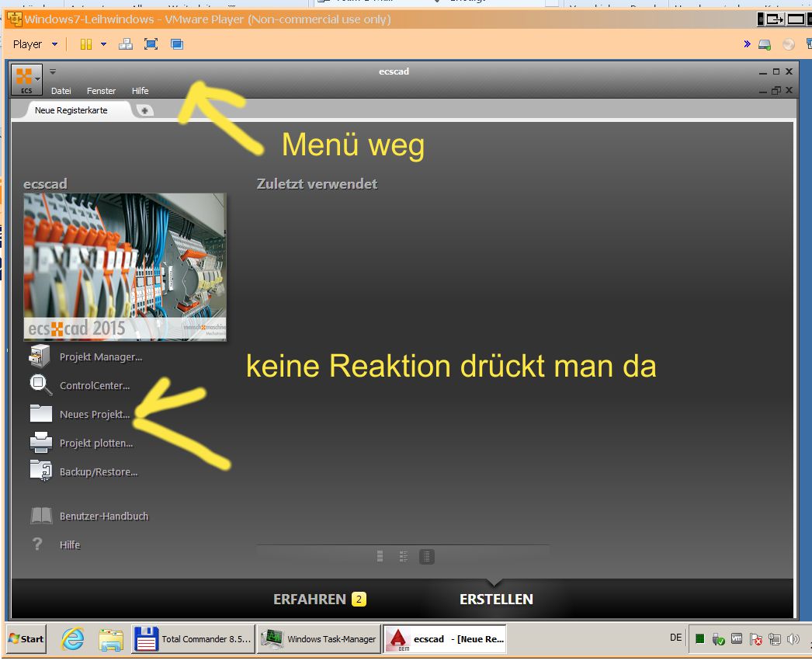Click the Benutzer-Handbuch book icon
Viewport: 812px width, 664px height.
[41, 516]
